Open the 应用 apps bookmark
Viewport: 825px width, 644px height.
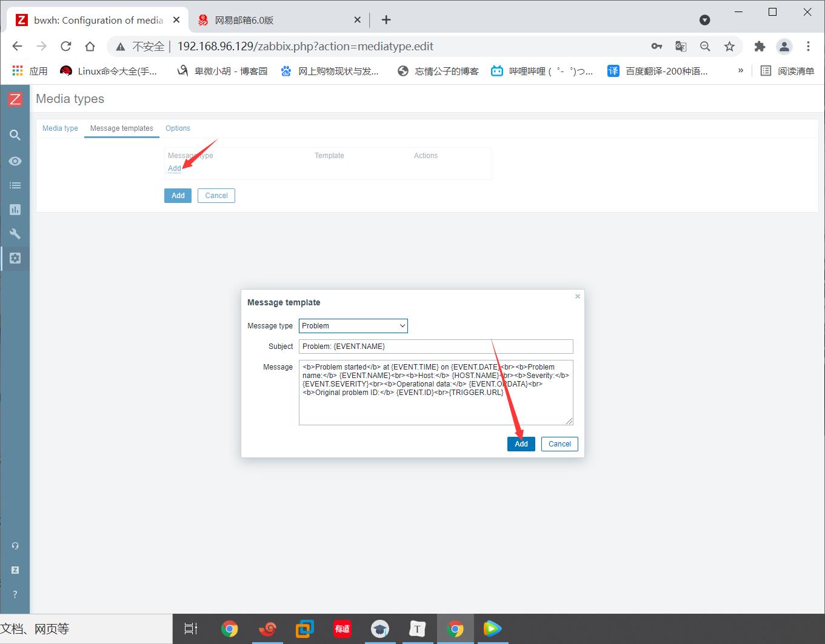point(30,71)
